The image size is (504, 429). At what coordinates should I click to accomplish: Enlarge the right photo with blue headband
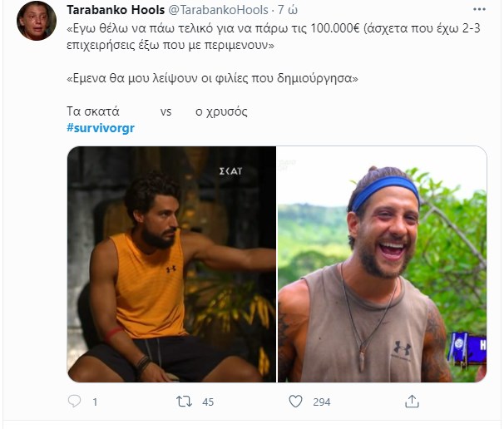382,264
